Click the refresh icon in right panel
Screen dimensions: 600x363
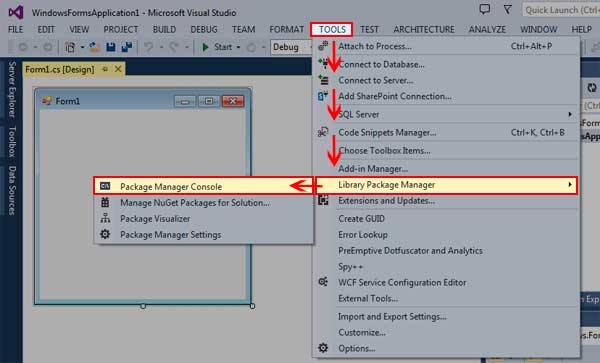pos(592,88)
